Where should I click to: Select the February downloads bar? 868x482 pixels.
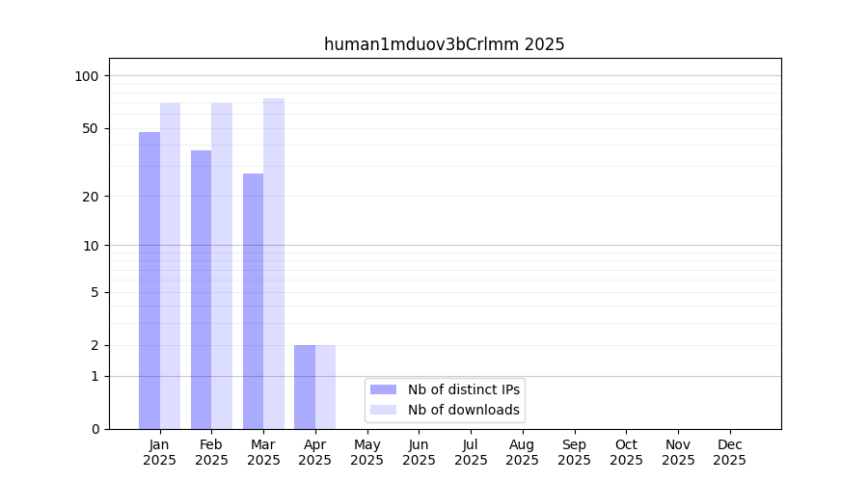pos(222,265)
